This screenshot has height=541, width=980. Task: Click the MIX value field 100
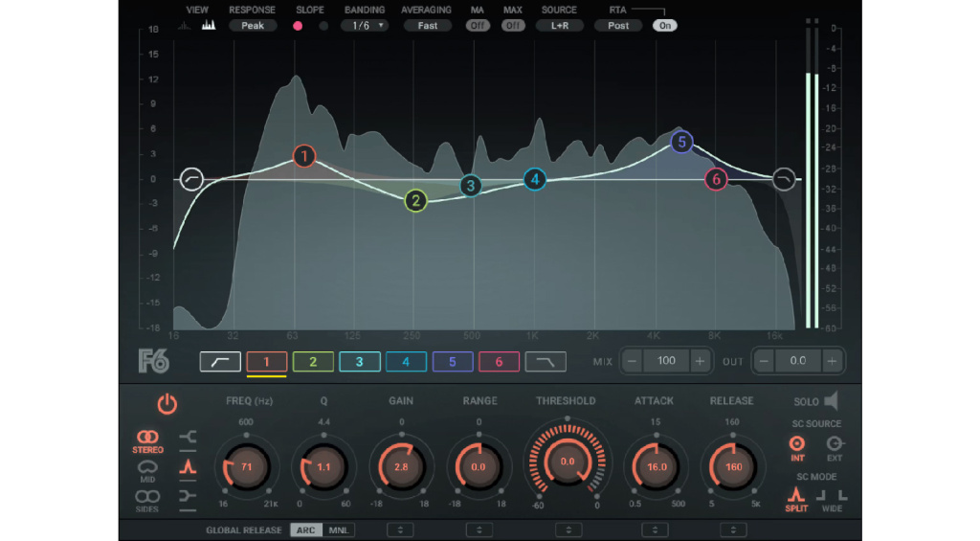pos(666,361)
